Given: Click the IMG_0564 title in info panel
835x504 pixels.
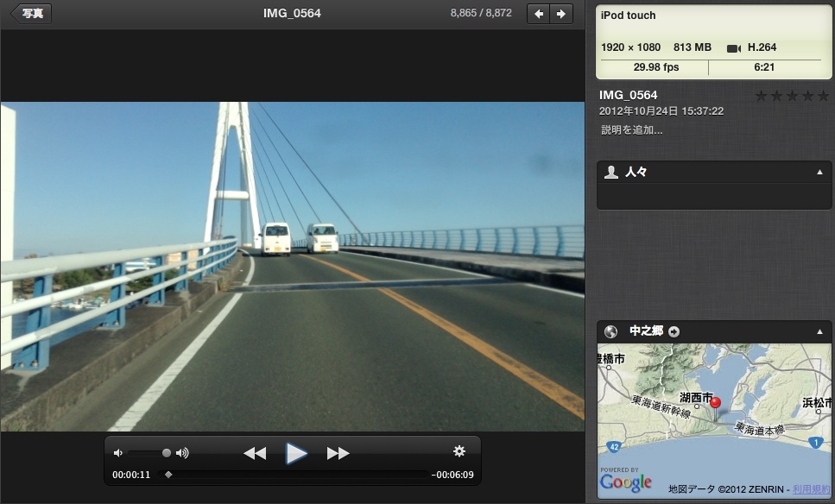Looking at the screenshot, I should click(x=629, y=95).
